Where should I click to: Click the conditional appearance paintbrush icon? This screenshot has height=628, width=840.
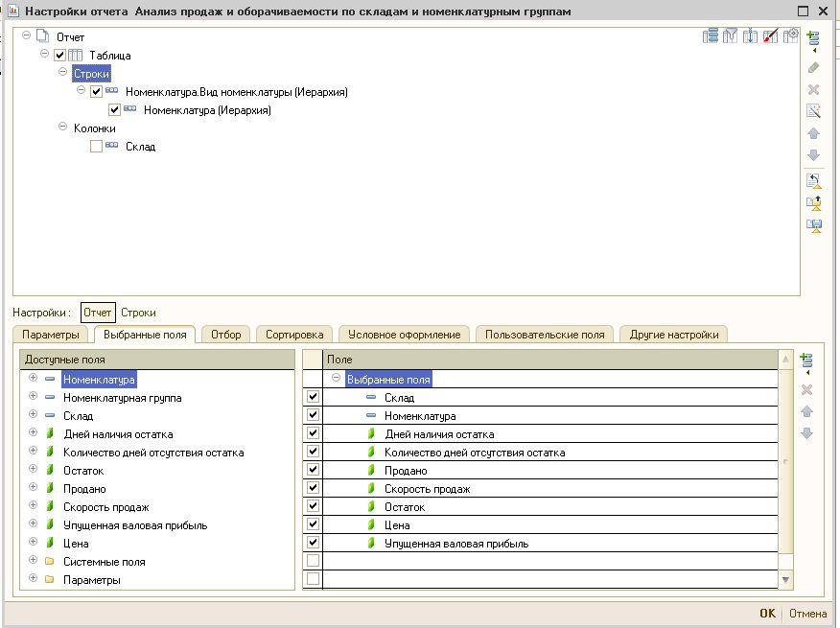[x=770, y=36]
